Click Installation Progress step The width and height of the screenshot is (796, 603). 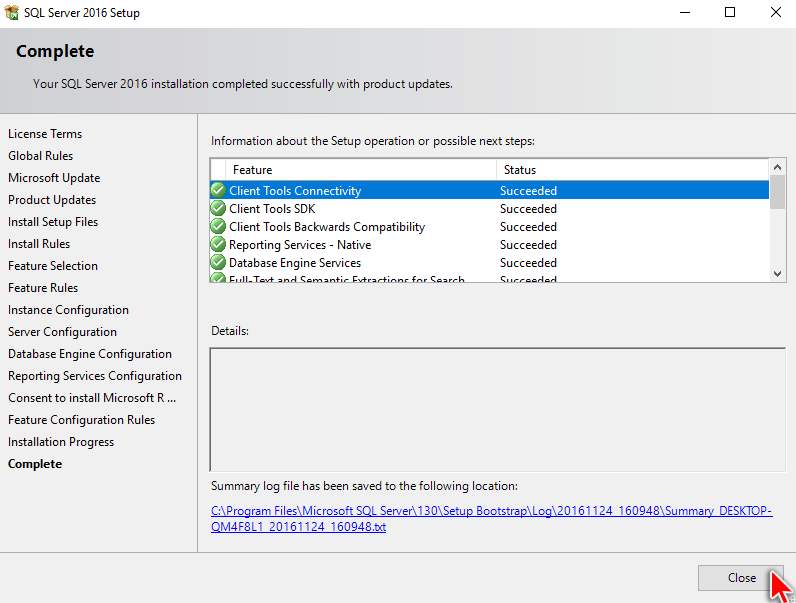[61, 442]
